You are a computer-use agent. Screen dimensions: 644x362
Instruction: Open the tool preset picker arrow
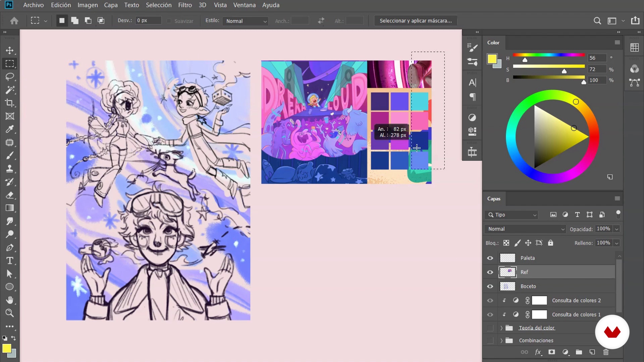[x=46, y=21]
